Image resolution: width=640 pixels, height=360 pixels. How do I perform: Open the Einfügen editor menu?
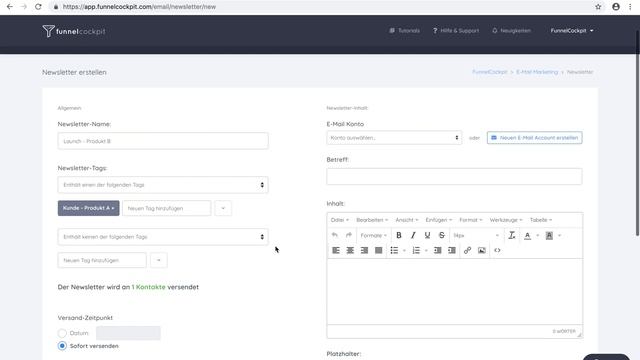coord(439,220)
